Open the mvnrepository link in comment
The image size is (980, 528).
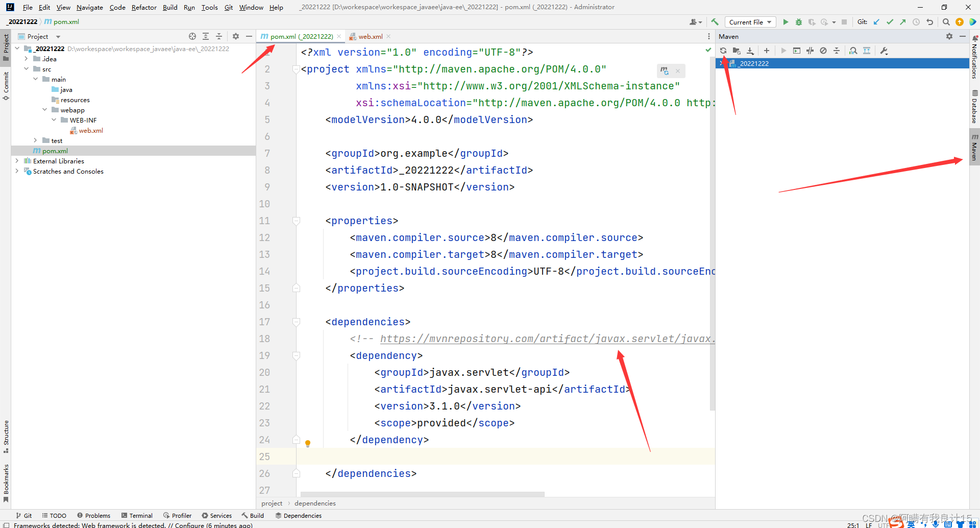tap(547, 339)
